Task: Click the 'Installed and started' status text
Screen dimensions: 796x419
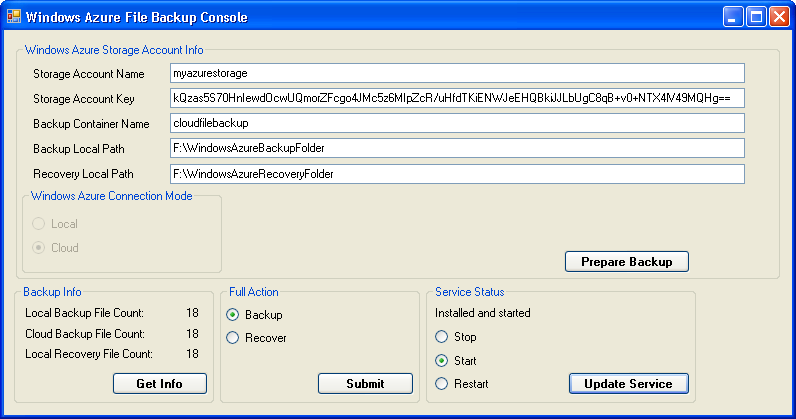Action: tap(483, 313)
